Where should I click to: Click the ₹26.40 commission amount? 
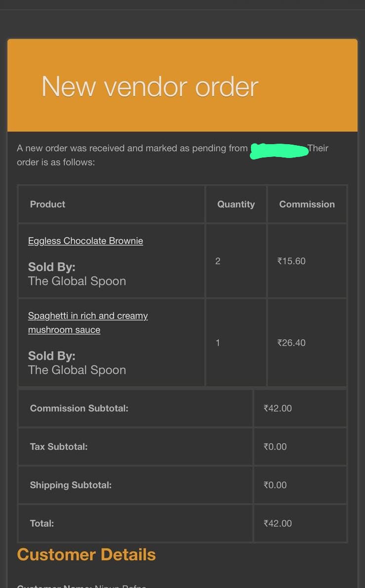[291, 343]
